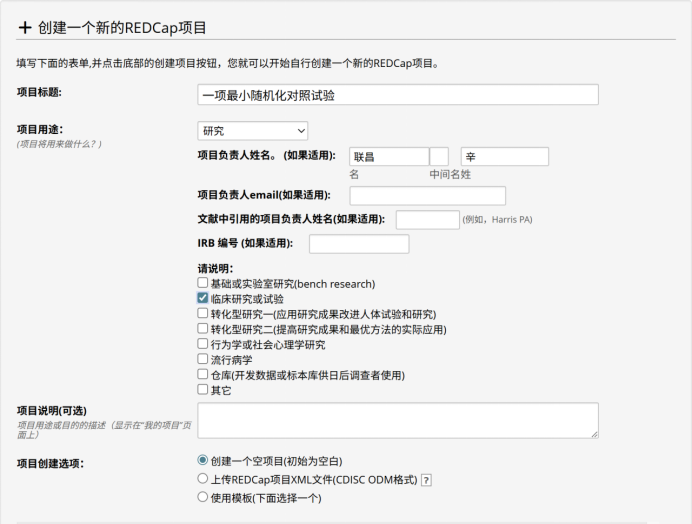Focus the 项目负责人email input field

pos(428,196)
